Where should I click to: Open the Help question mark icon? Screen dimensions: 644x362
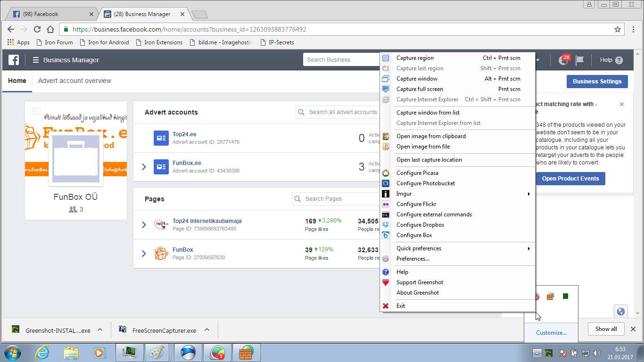619,60
